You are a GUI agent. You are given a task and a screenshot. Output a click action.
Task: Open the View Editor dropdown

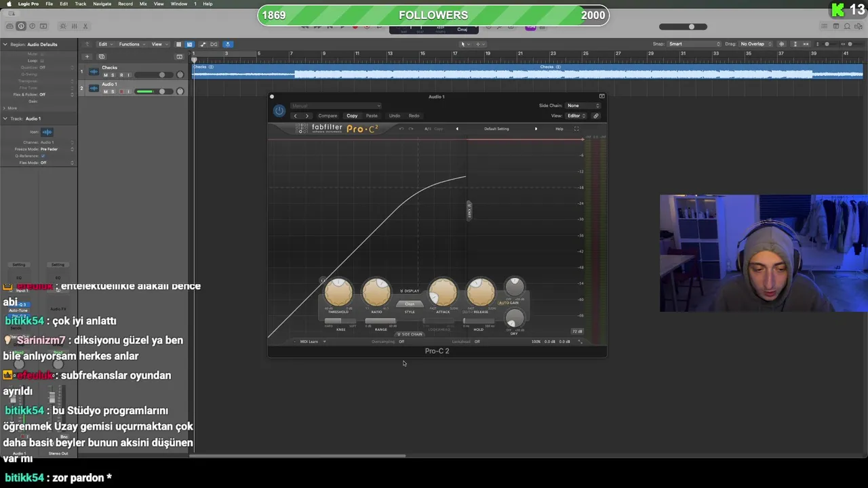point(576,116)
